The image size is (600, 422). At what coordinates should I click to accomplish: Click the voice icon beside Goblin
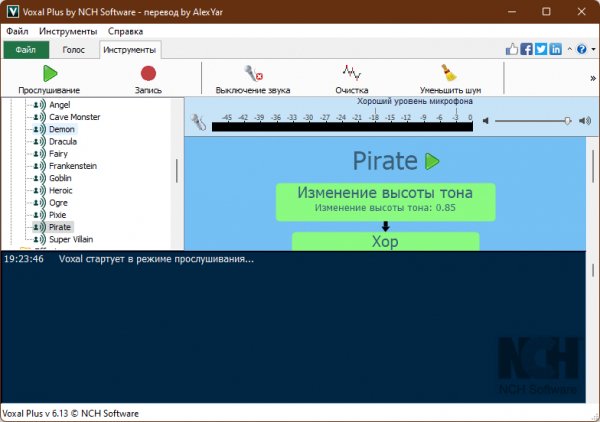point(39,178)
